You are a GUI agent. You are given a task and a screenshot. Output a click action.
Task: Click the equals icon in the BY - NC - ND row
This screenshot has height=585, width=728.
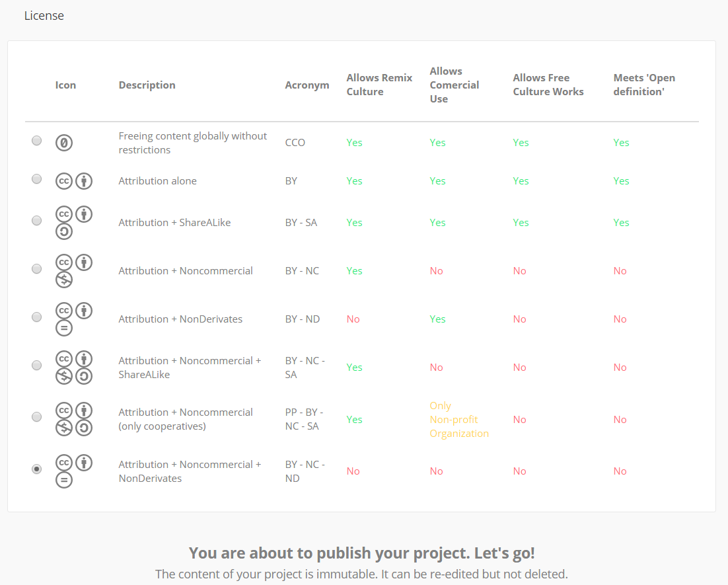pos(64,480)
